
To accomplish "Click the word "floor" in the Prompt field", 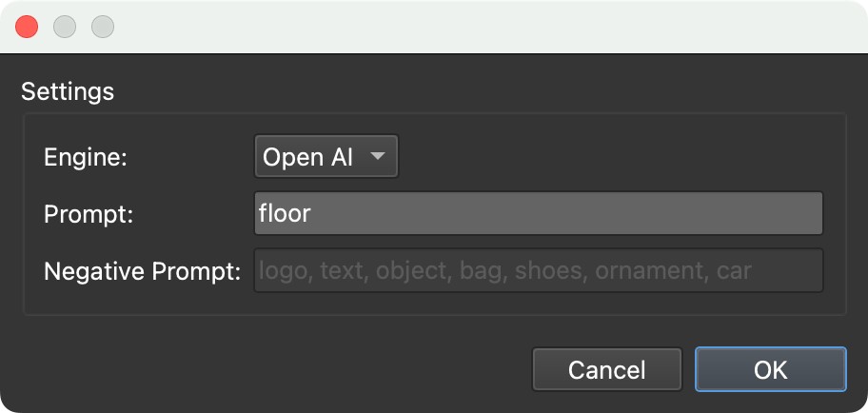I will tap(285, 214).
